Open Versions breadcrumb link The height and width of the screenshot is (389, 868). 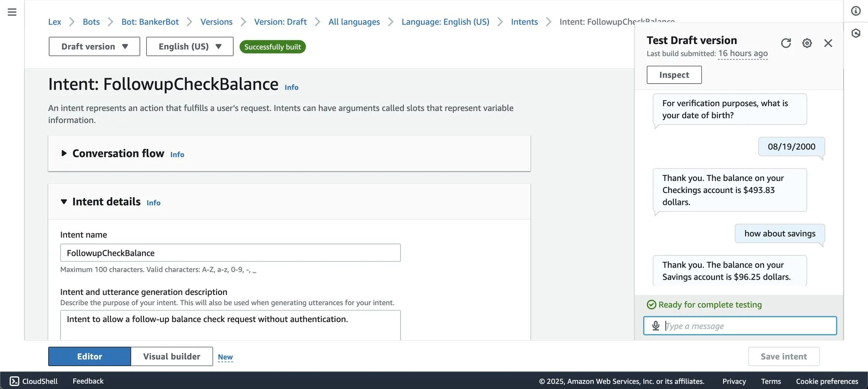[216, 22]
